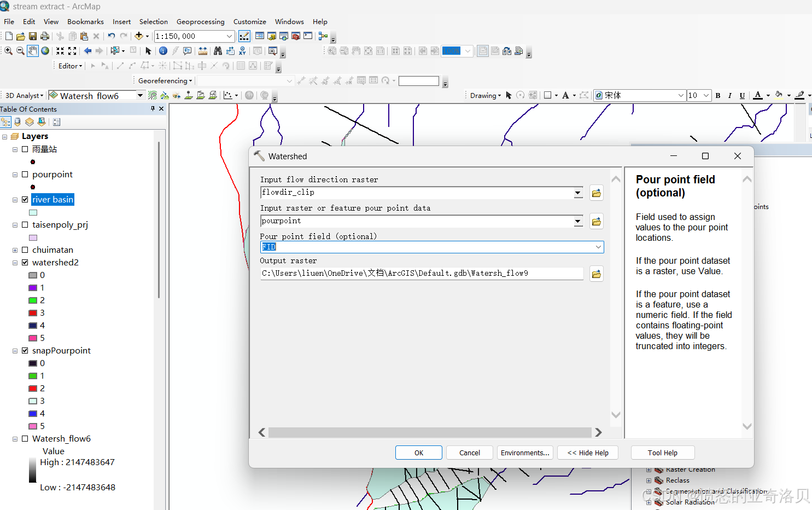
Task: Open the font name 宋体 dropdown
Action: pyautogui.click(x=681, y=95)
